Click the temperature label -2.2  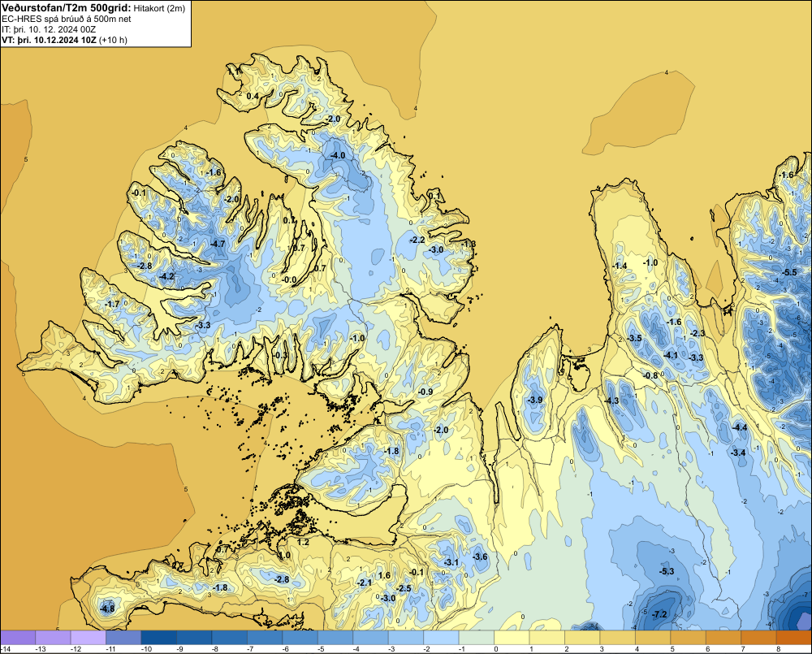417,240
